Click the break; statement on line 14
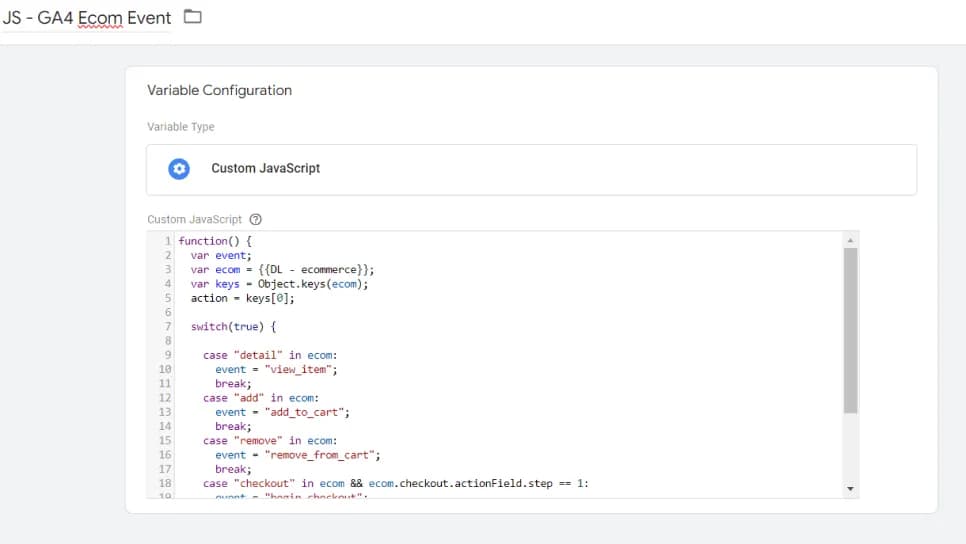966x544 pixels. point(233,426)
